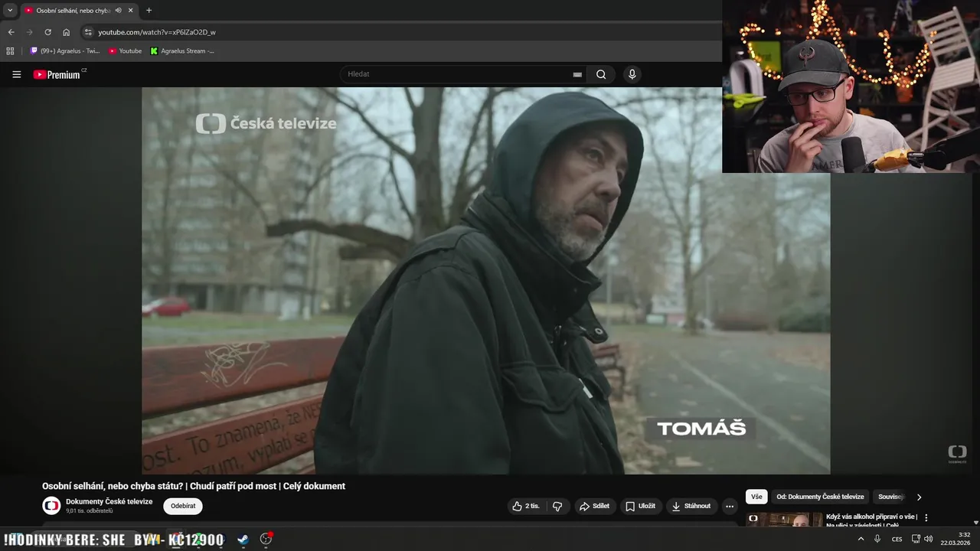Show hidden system tray icons

[x=861, y=539]
